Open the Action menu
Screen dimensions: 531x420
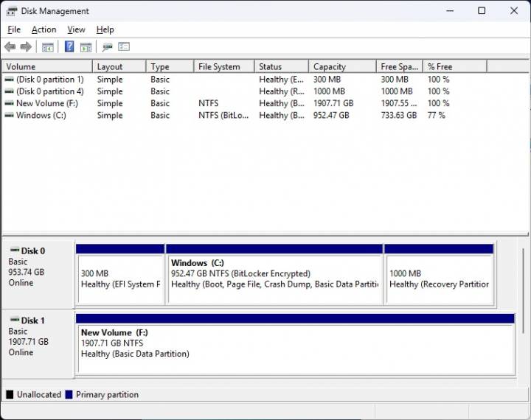pyautogui.click(x=44, y=29)
